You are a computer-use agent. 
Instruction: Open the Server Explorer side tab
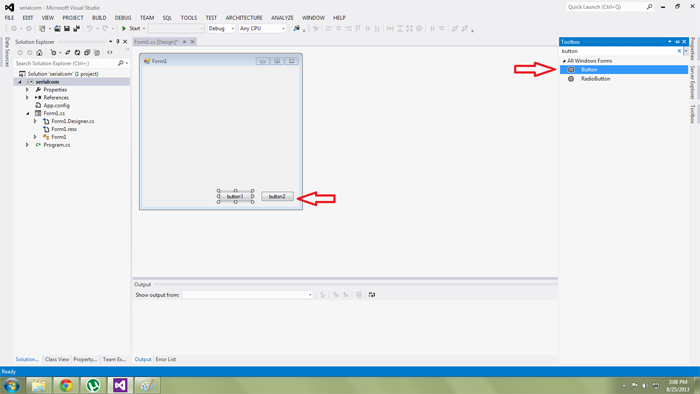point(692,83)
